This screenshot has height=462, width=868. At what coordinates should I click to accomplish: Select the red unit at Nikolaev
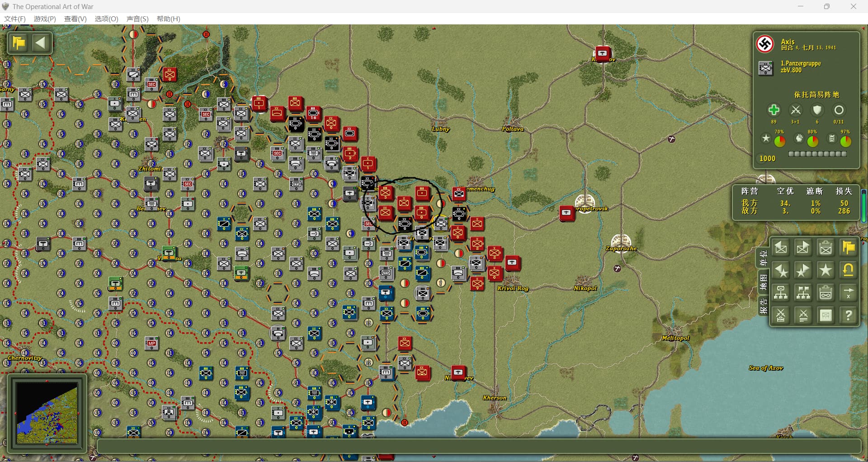(x=458, y=372)
